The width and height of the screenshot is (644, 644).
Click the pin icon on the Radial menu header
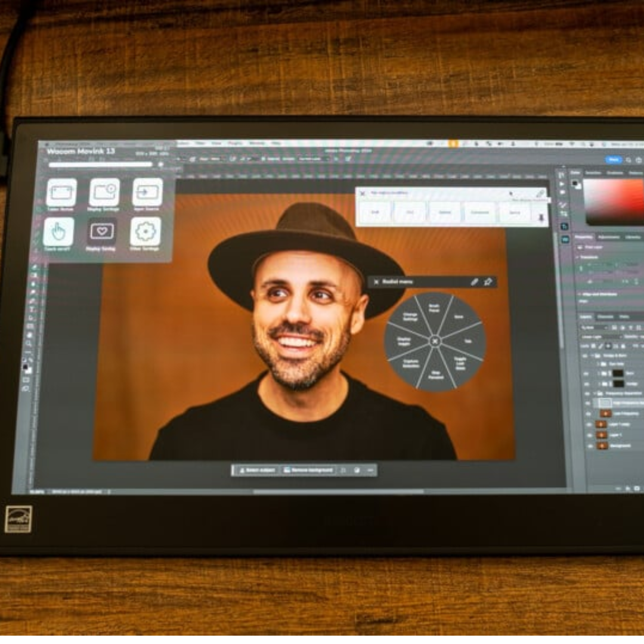tap(489, 282)
